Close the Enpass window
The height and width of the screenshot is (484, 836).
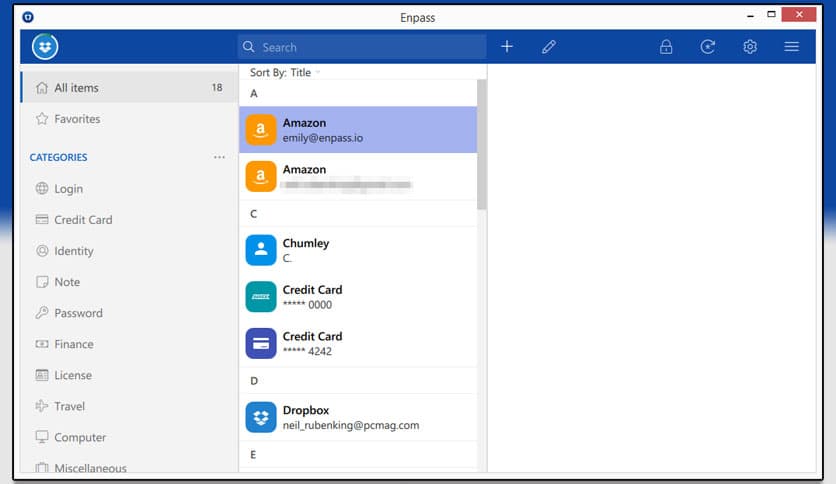pyautogui.click(x=799, y=14)
